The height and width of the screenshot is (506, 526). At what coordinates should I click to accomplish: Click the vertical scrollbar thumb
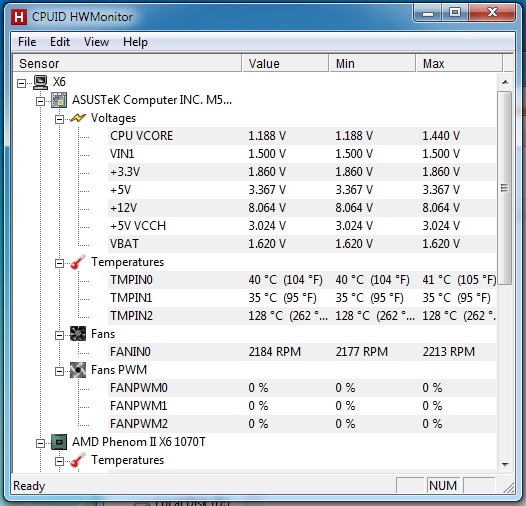coord(505,188)
